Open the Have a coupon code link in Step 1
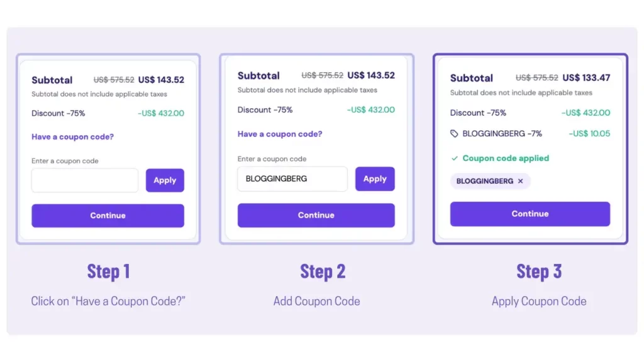This screenshot has height=362, width=644. 72,136
